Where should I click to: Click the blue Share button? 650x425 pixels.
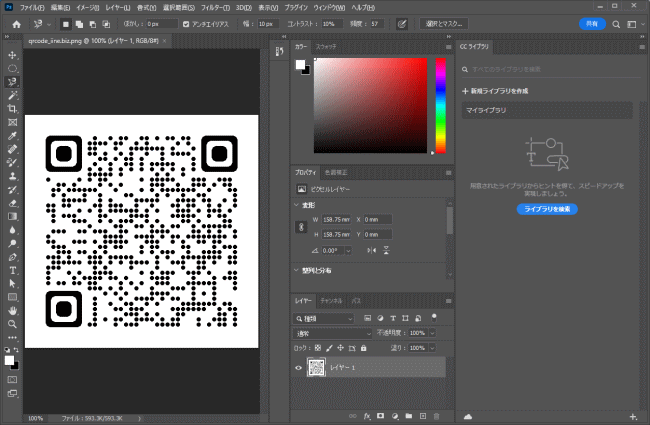coord(592,24)
